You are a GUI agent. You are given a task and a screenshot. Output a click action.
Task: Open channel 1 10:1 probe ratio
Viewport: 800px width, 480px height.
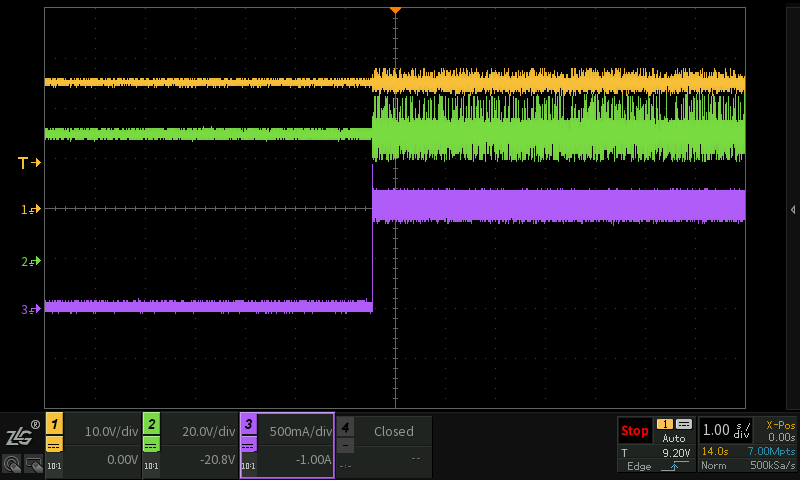[x=54, y=466]
